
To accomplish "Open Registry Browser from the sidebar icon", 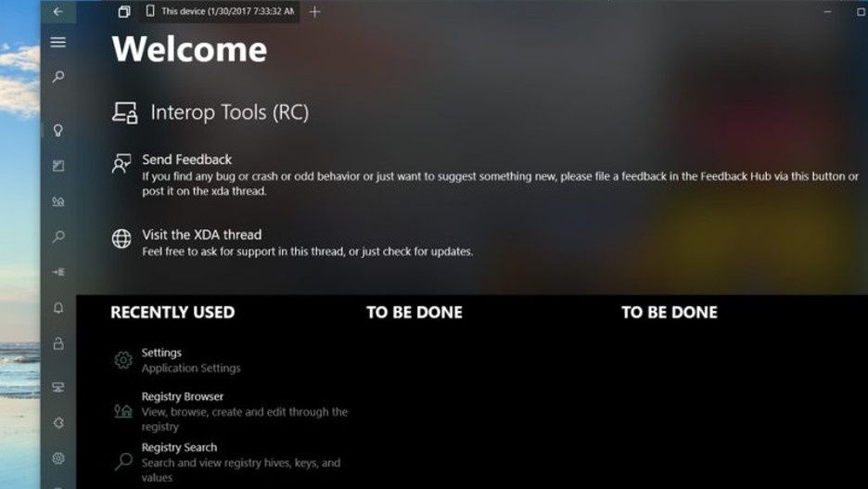I will [x=58, y=201].
